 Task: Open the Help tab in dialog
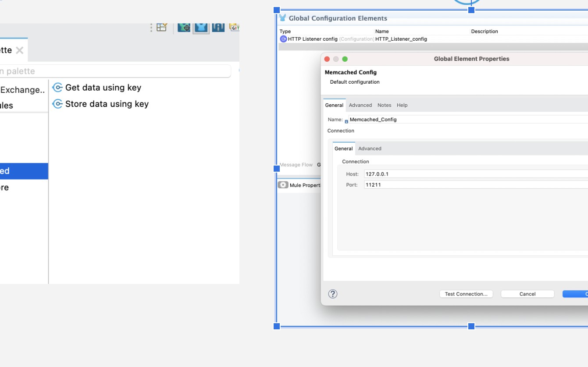(x=402, y=105)
